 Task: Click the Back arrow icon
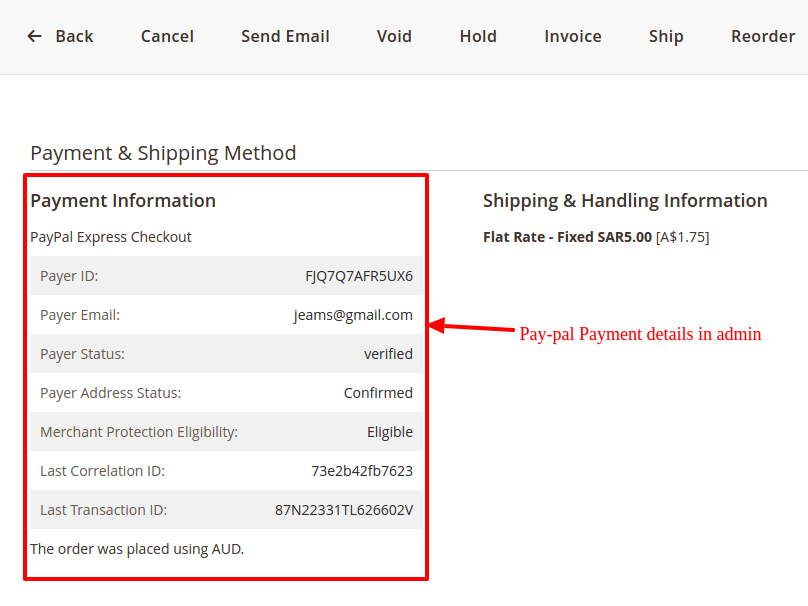point(35,36)
